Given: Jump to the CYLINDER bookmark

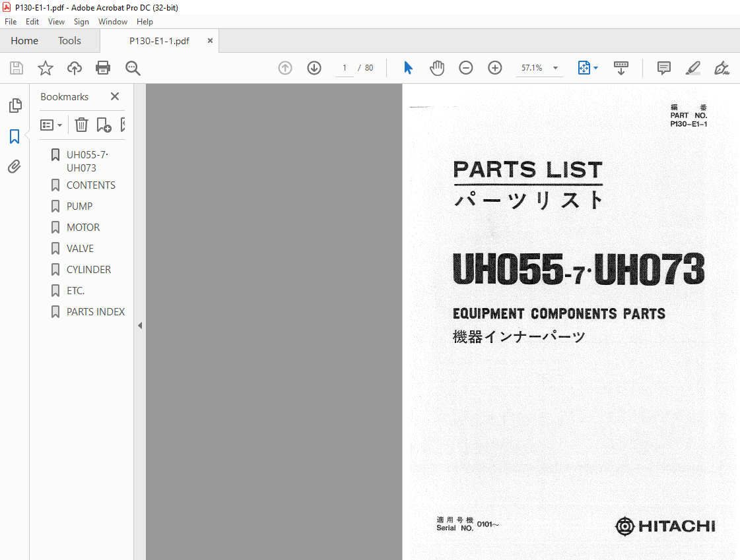Looking at the screenshot, I should pyautogui.click(x=88, y=270).
